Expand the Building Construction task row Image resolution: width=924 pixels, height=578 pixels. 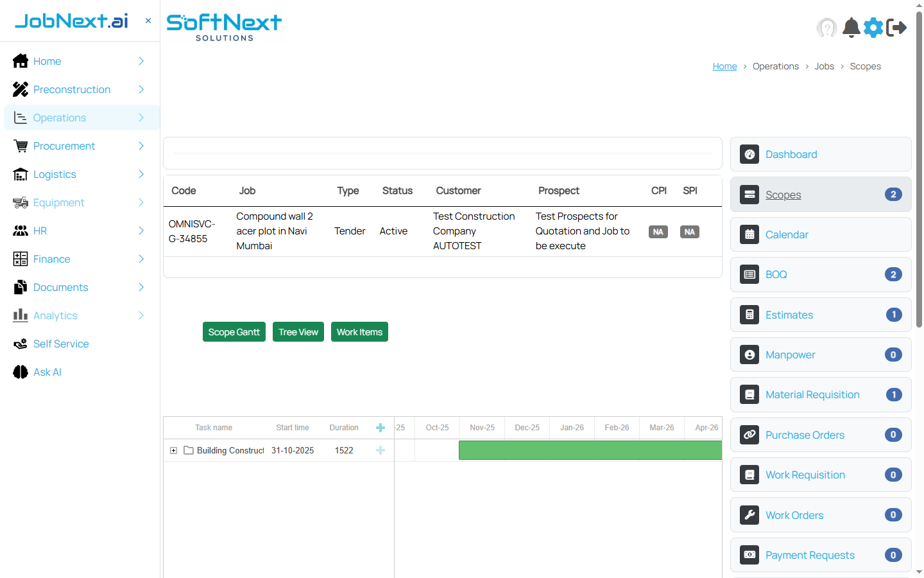(173, 450)
